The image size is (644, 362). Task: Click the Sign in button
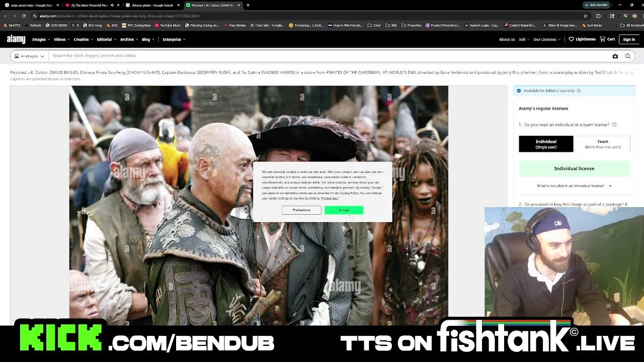pyautogui.click(x=629, y=39)
